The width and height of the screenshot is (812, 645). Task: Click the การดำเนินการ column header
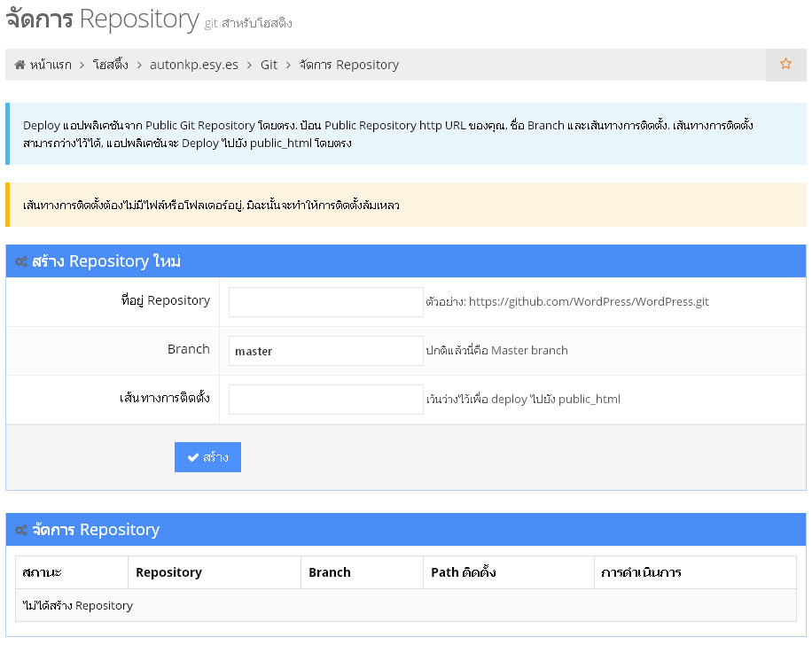click(641, 572)
